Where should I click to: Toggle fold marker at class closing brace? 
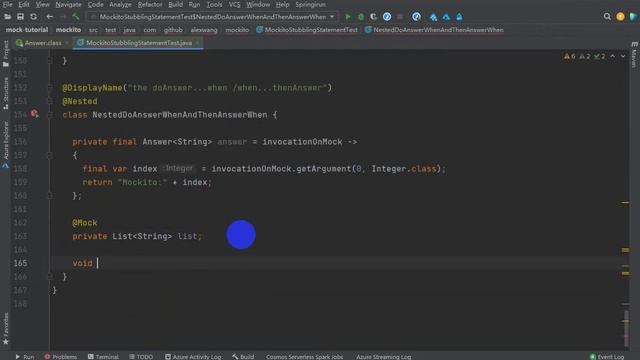50,277
